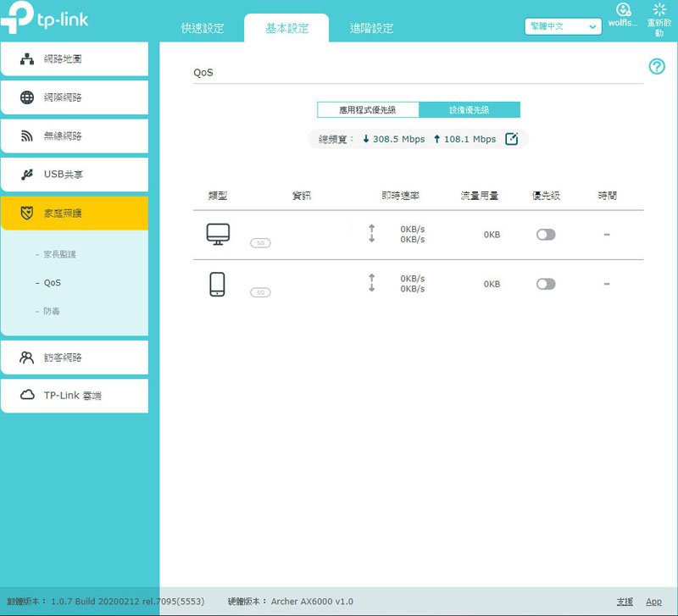Edit total bandwidth with the pencil icon
The height and width of the screenshot is (616, 678).
pos(512,139)
